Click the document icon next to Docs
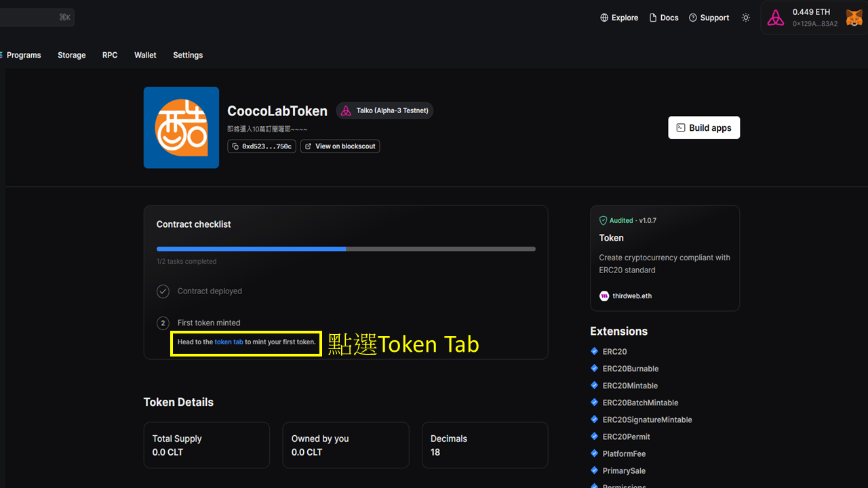868x488 pixels. pos(653,18)
